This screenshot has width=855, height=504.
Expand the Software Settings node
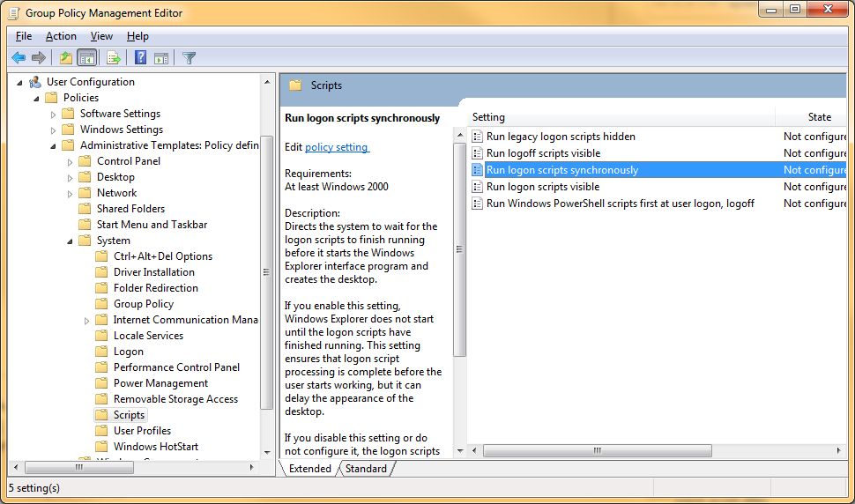pos(53,115)
